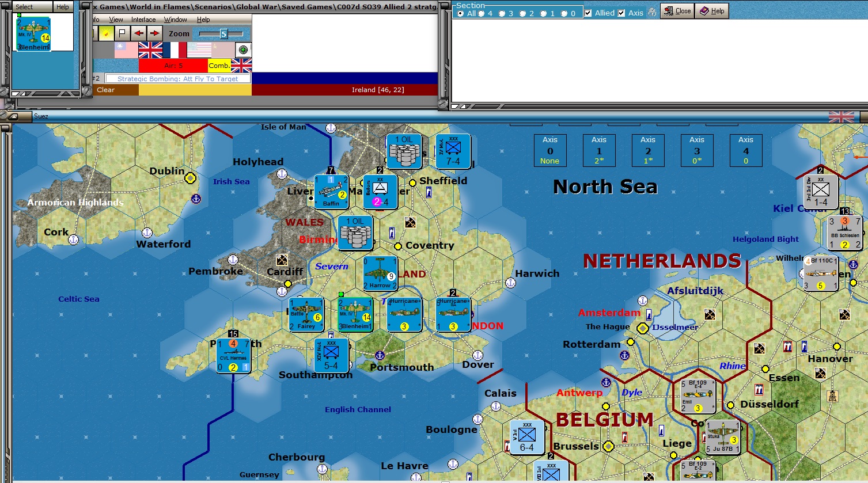Open Help in the unit panel
This screenshot has width=868, height=483.
point(63,7)
